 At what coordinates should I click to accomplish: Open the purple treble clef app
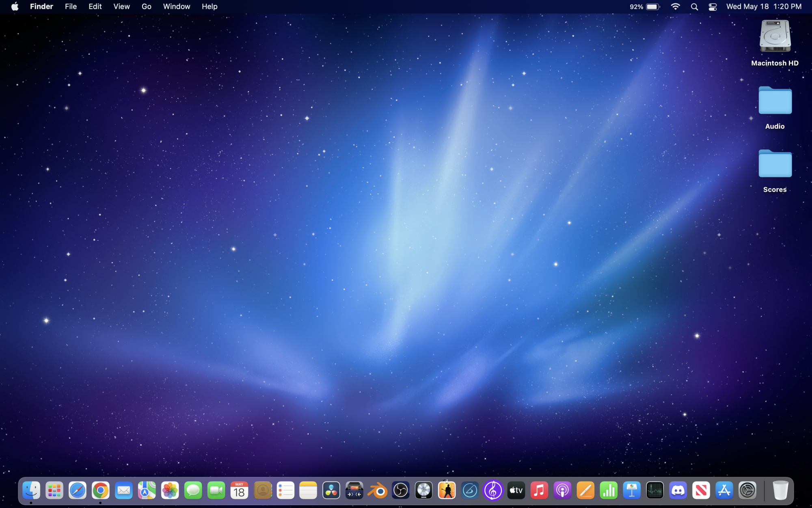493,491
